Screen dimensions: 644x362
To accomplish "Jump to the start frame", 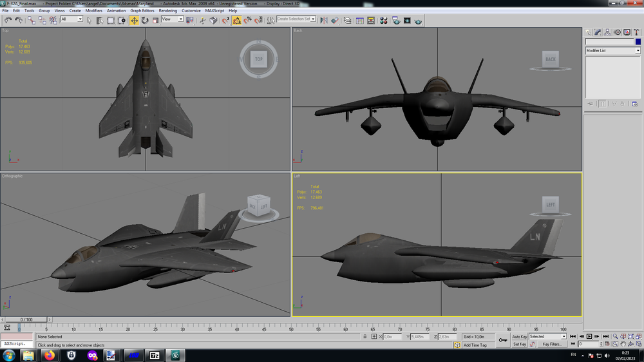I will point(573,336).
